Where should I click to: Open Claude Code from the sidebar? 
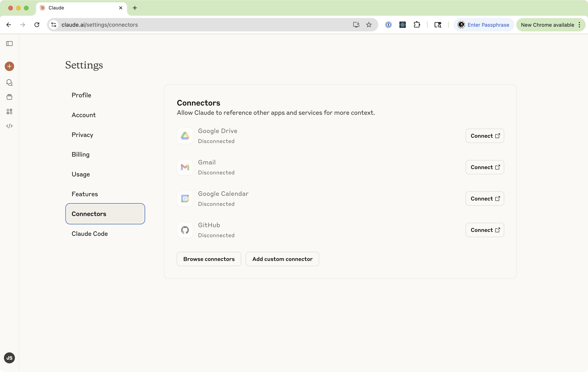point(9,126)
